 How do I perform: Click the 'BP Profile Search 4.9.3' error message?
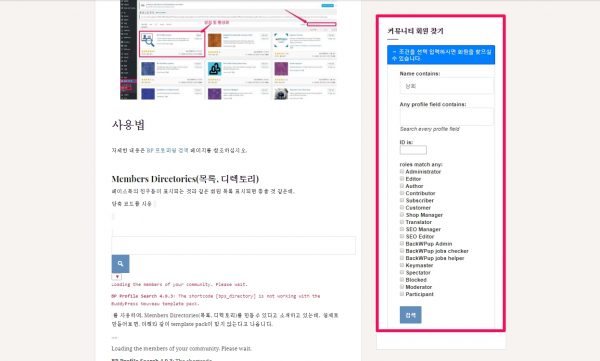216,300
